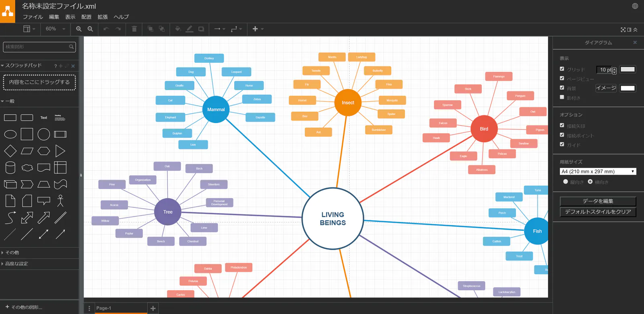Click the fullscreen icon in toolbar
Screen dimensions: 644x314
pos(623,30)
